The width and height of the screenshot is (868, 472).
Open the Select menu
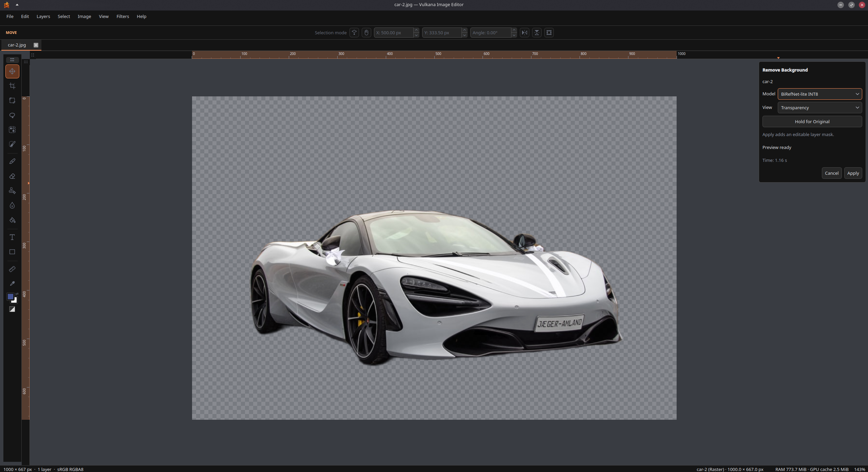[64, 16]
